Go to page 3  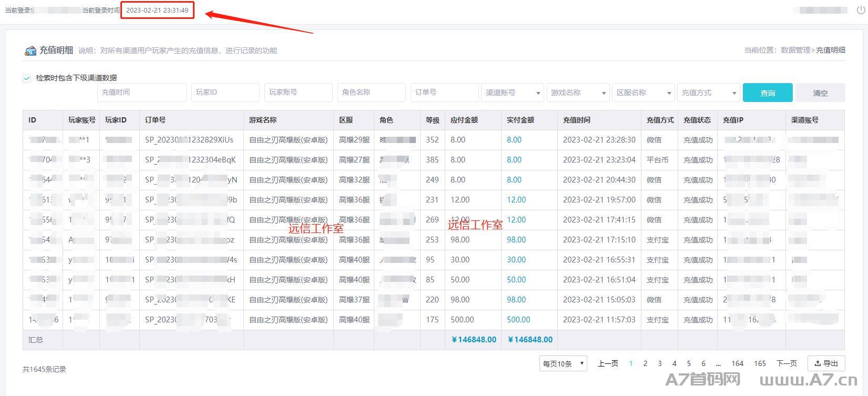pyautogui.click(x=660, y=363)
